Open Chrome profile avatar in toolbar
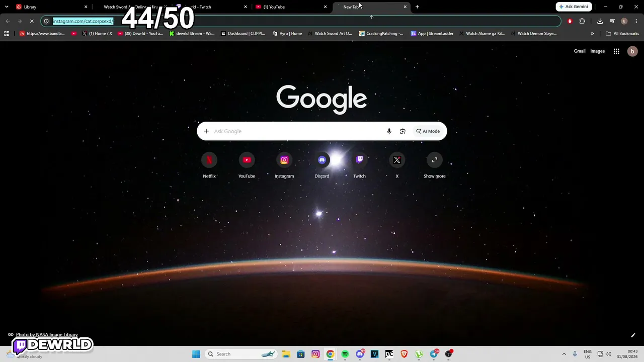644x362 pixels. (x=624, y=21)
